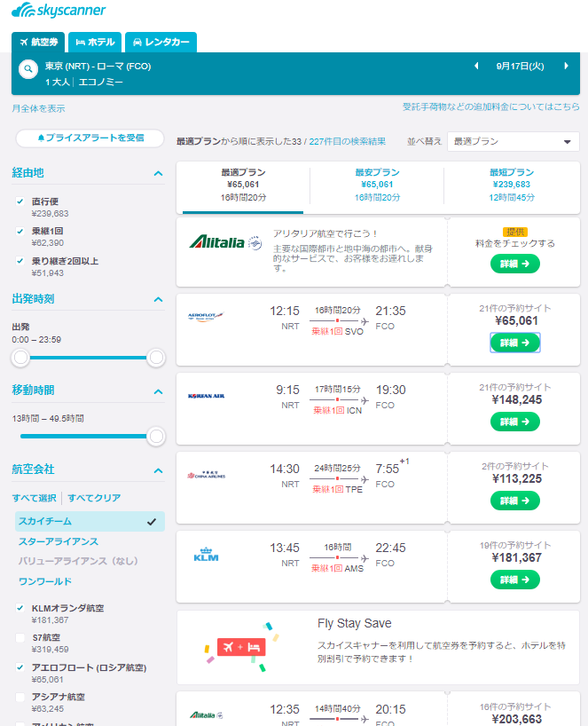
Task: Click the 東京 (NRT) - ローマ (FCO) search summary
Action: coord(98,67)
